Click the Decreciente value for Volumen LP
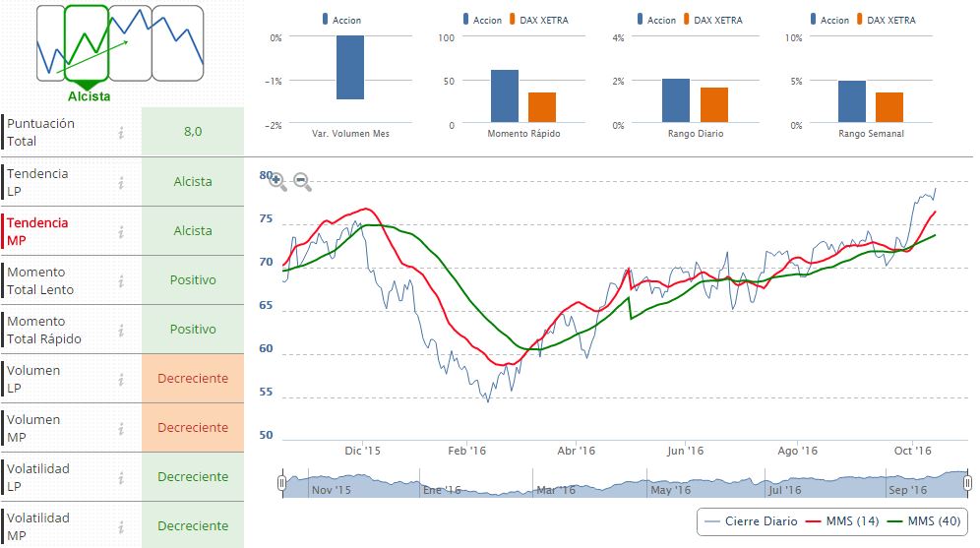Image resolution: width=980 pixels, height=548 pixels. pos(193,379)
